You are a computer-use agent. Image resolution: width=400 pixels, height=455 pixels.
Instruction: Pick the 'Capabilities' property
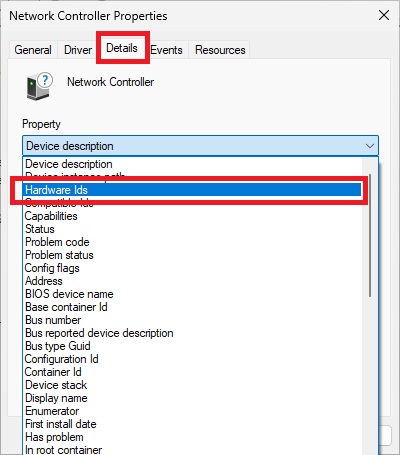[x=193, y=216]
